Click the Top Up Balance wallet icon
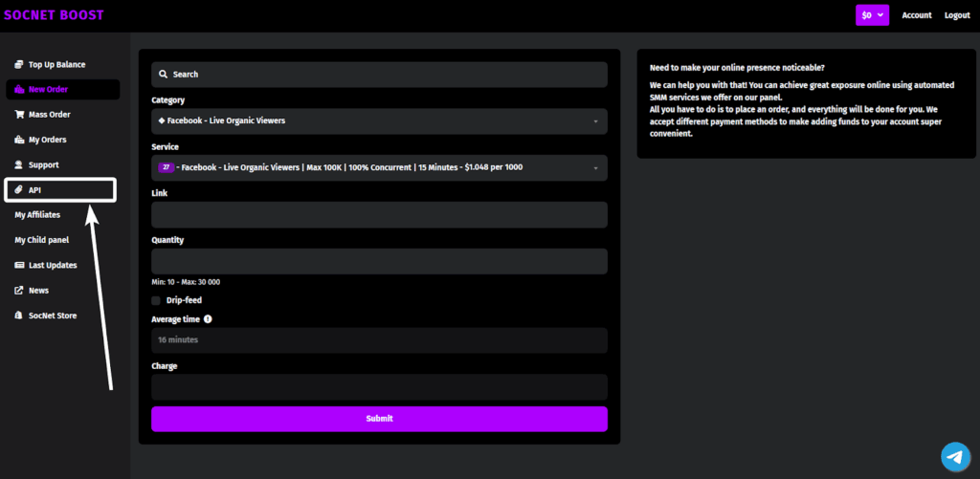 coord(19,65)
